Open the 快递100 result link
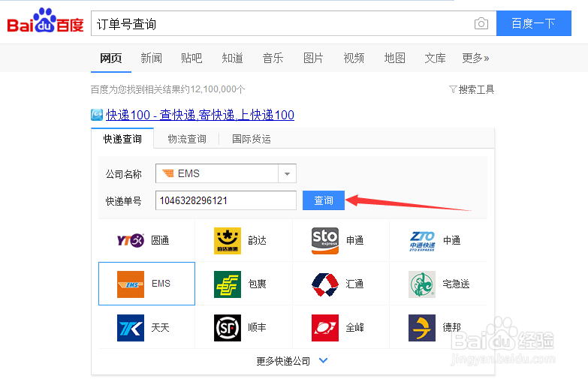588x379 pixels. click(x=200, y=115)
